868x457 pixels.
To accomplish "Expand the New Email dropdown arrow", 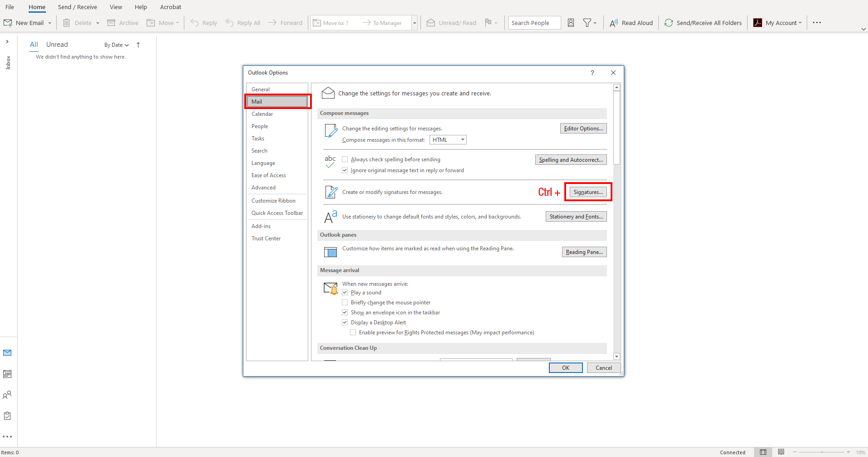I will click(x=50, y=23).
